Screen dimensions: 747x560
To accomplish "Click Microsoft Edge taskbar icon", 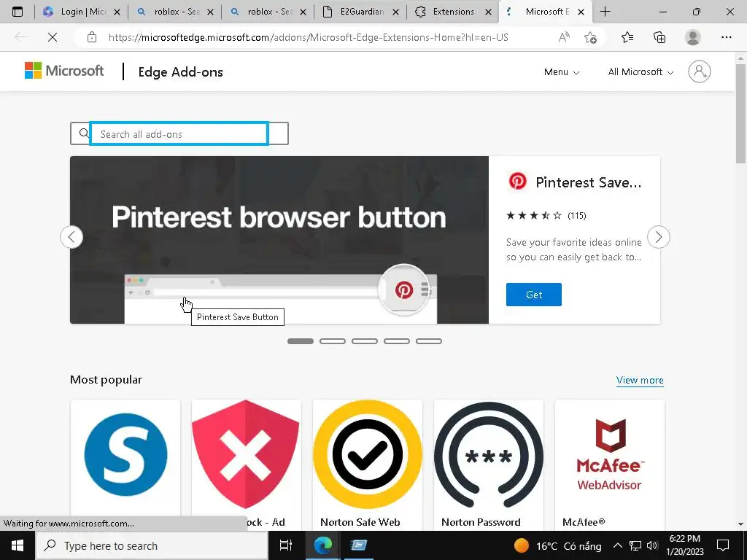I will click(x=322, y=545).
